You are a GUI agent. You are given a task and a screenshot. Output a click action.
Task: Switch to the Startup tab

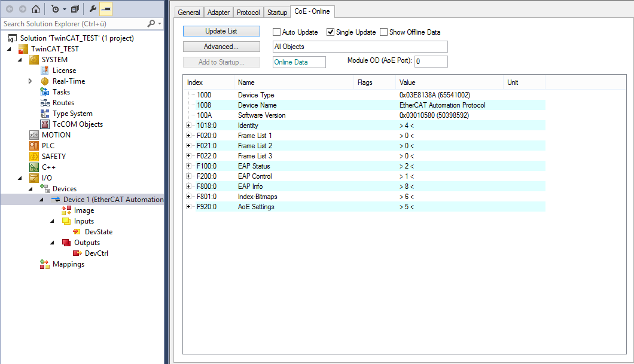[277, 13]
